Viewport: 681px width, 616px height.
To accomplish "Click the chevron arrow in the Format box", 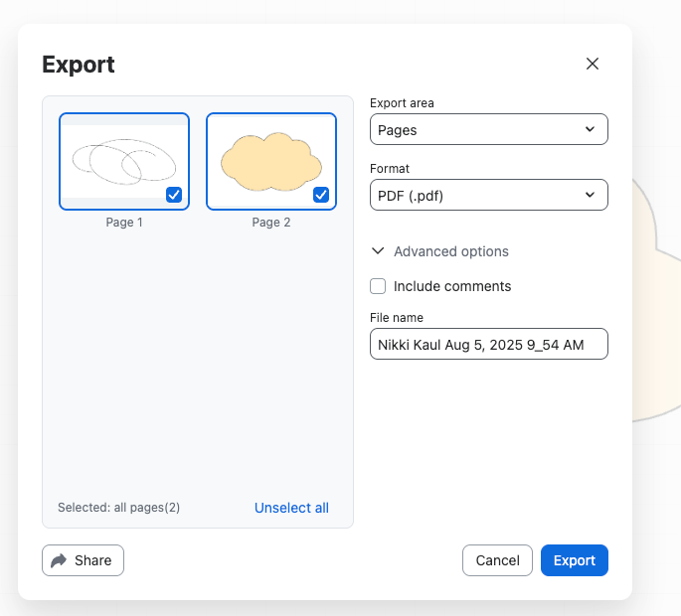I will tap(590, 195).
